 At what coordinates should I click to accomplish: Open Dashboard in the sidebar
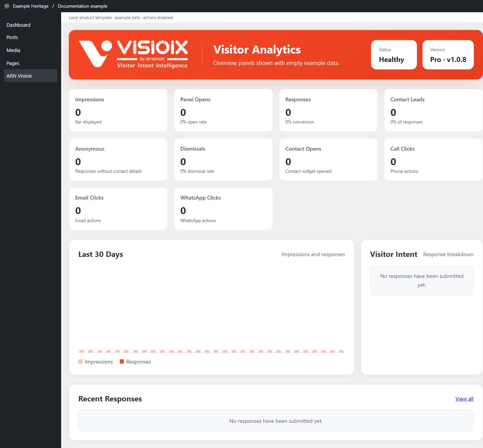point(31,25)
